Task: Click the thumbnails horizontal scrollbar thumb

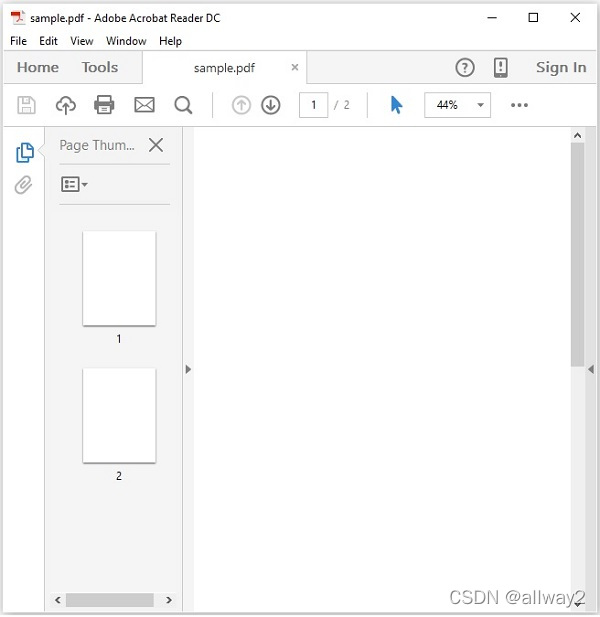Action: 109,600
